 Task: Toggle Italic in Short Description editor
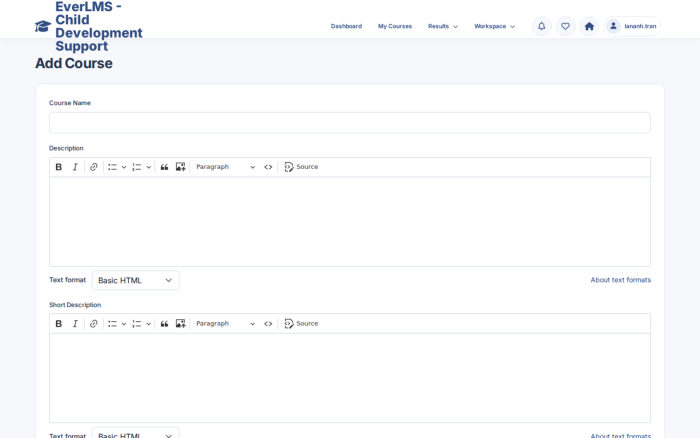click(75, 324)
